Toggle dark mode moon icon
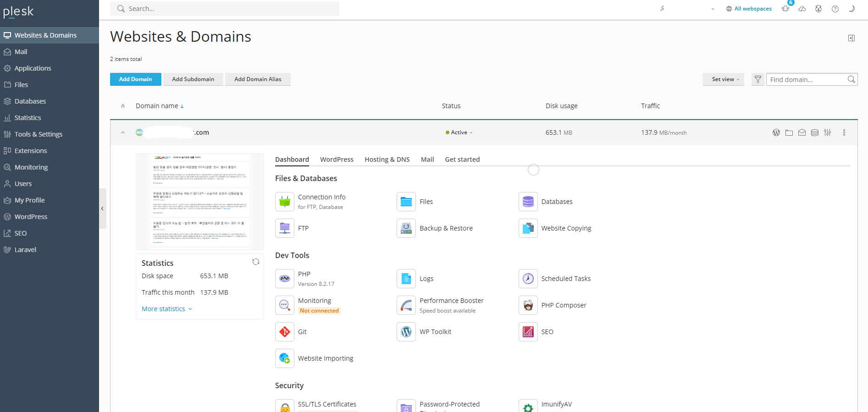The width and height of the screenshot is (868, 412). pos(852,9)
